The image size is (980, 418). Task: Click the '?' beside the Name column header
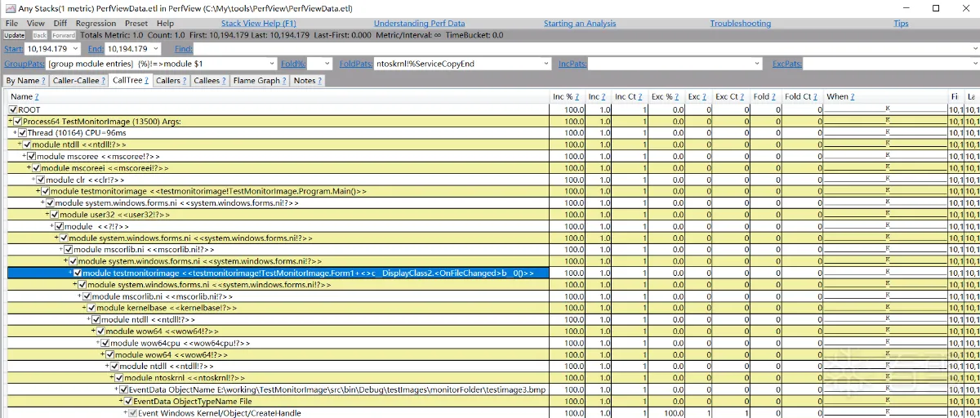(x=37, y=97)
